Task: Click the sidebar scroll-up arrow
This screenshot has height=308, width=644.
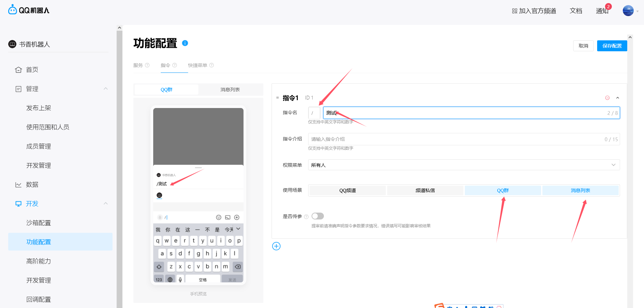Action: coord(119,28)
